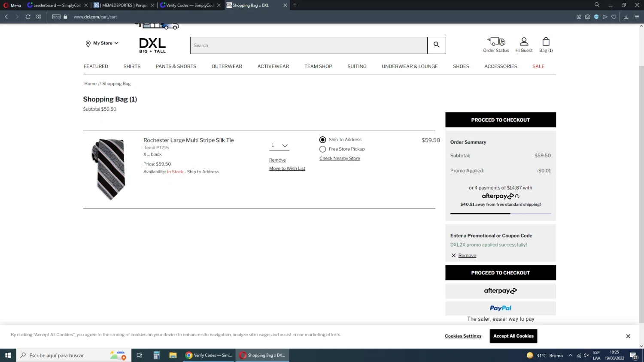Show hidden system tray icons
The image size is (644, 362).
(570, 355)
